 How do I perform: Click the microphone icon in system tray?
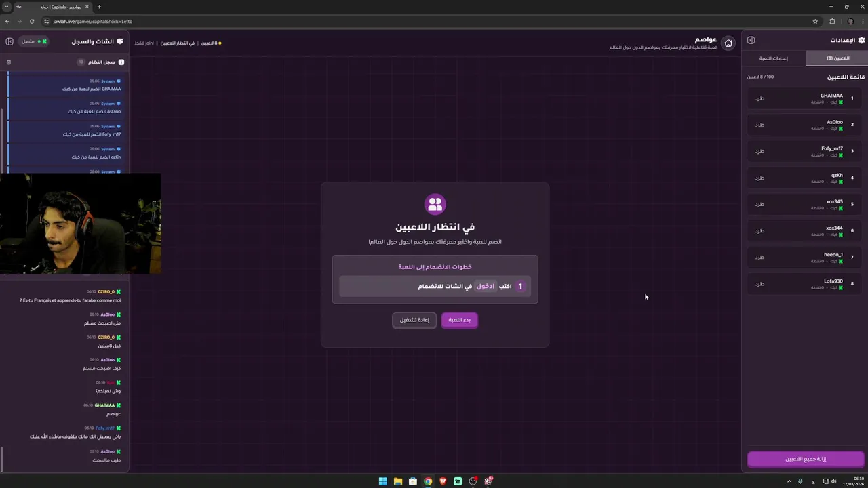[x=800, y=481]
